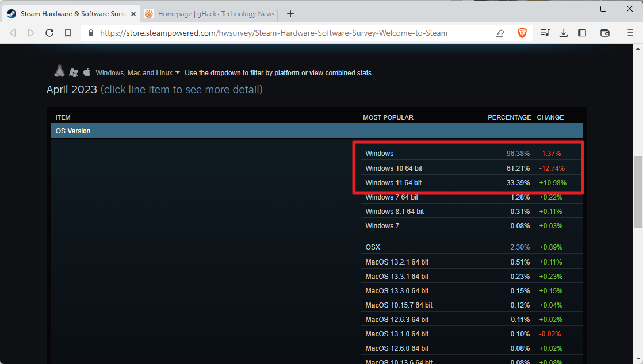Click the 2.30% OSX percentage
Viewport: 643px width, 364px height.
pos(520,247)
